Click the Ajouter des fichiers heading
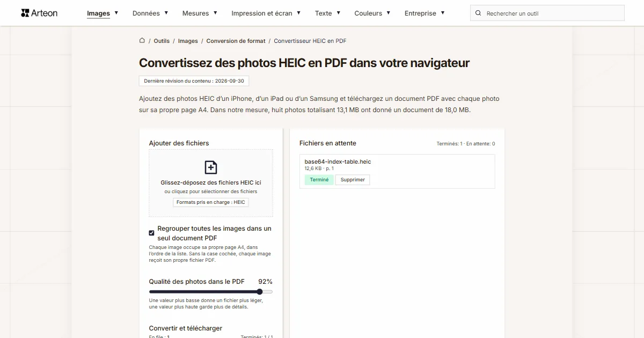The image size is (644, 338). pyautogui.click(x=179, y=143)
